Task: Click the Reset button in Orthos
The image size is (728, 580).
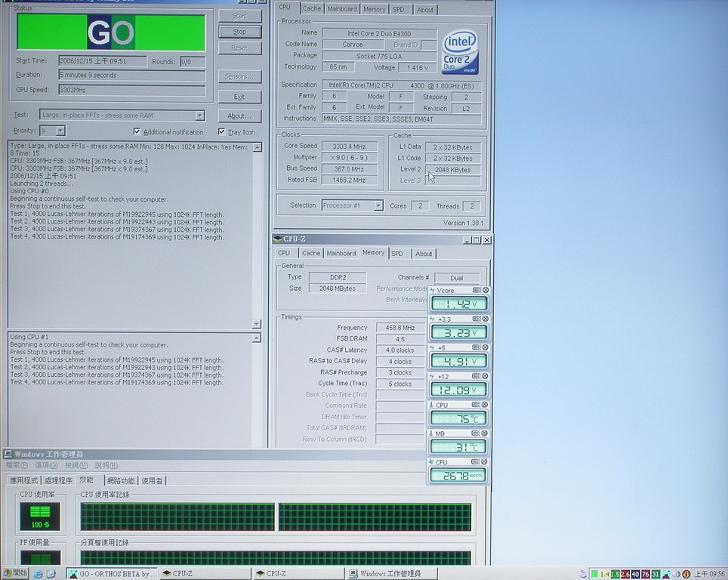Action: point(239,48)
